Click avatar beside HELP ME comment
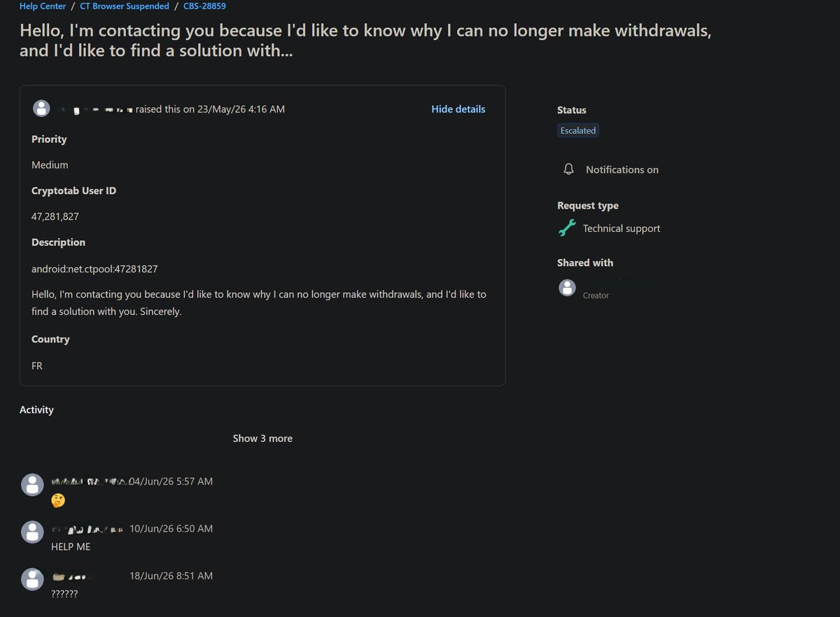Viewport: 840px width, 617px height. (32, 532)
